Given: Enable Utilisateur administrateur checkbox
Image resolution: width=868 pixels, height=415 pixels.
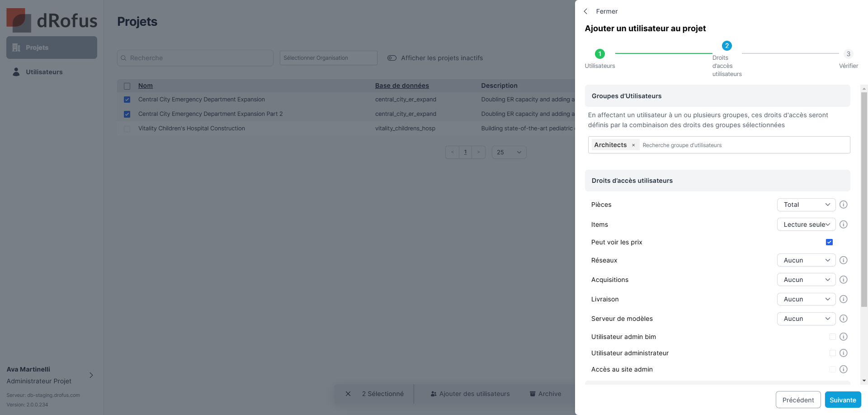Looking at the screenshot, I should [832, 353].
